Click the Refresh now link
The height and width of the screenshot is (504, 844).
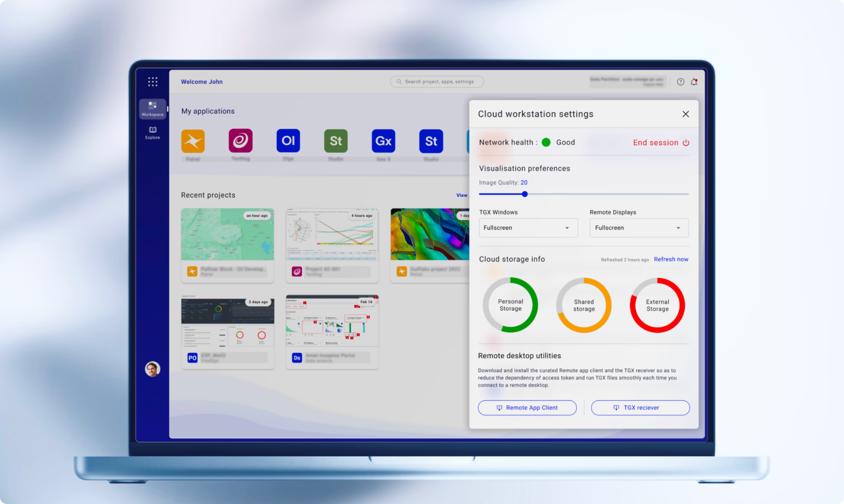point(671,259)
